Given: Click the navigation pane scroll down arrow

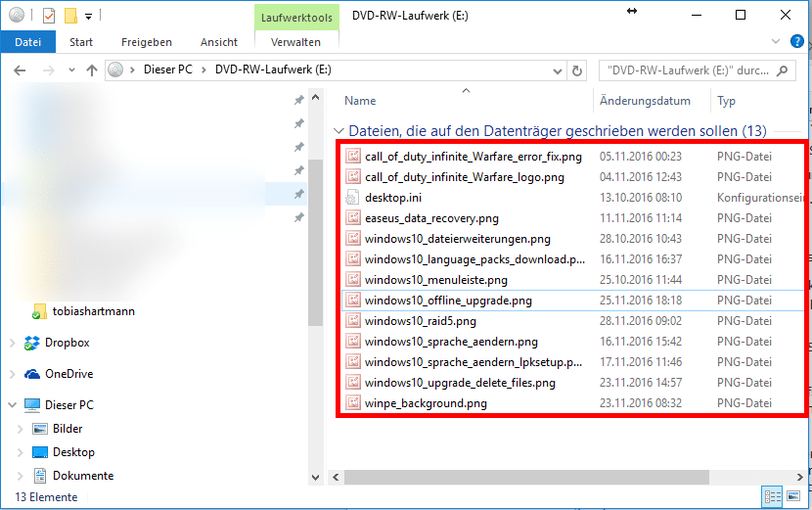Looking at the screenshot, I should (315, 478).
